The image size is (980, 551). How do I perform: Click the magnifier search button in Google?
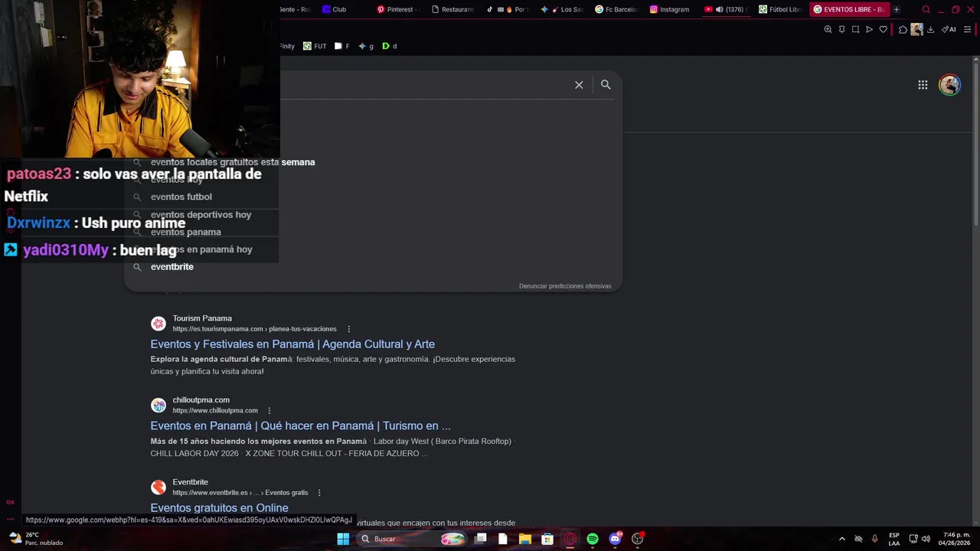pyautogui.click(x=606, y=85)
